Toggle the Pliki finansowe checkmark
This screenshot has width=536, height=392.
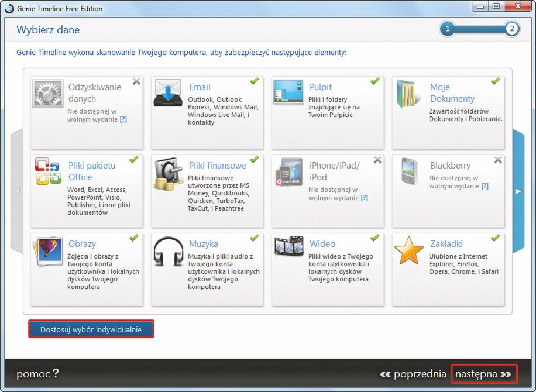[x=254, y=159]
